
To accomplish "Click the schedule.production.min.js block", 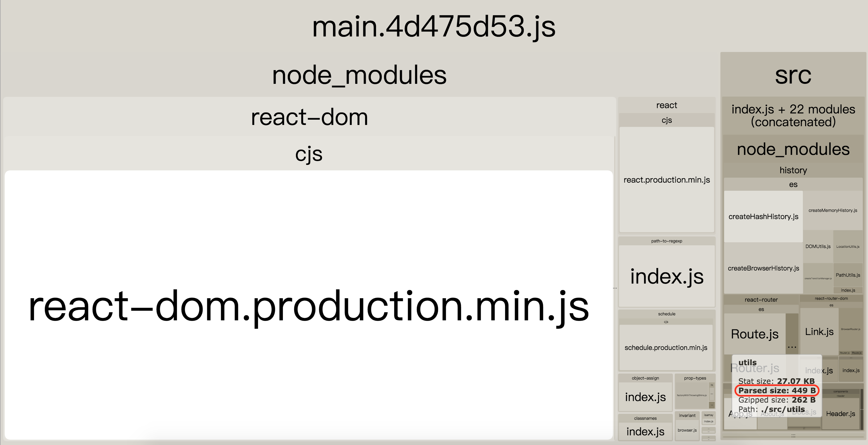I will pyautogui.click(x=666, y=347).
